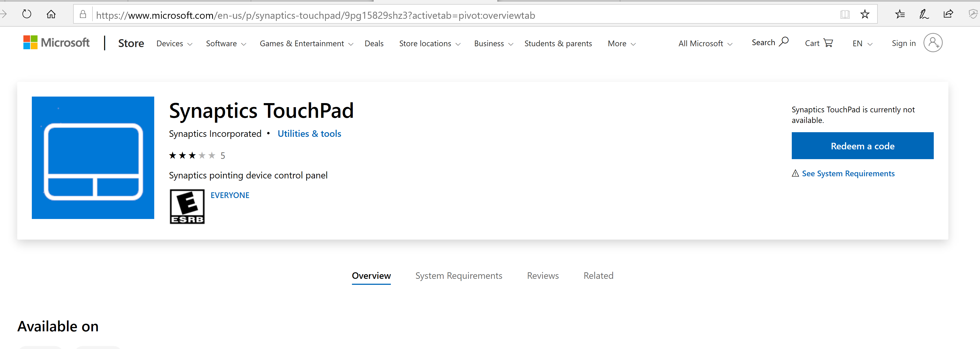Expand the Software menu

pyautogui.click(x=226, y=44)
